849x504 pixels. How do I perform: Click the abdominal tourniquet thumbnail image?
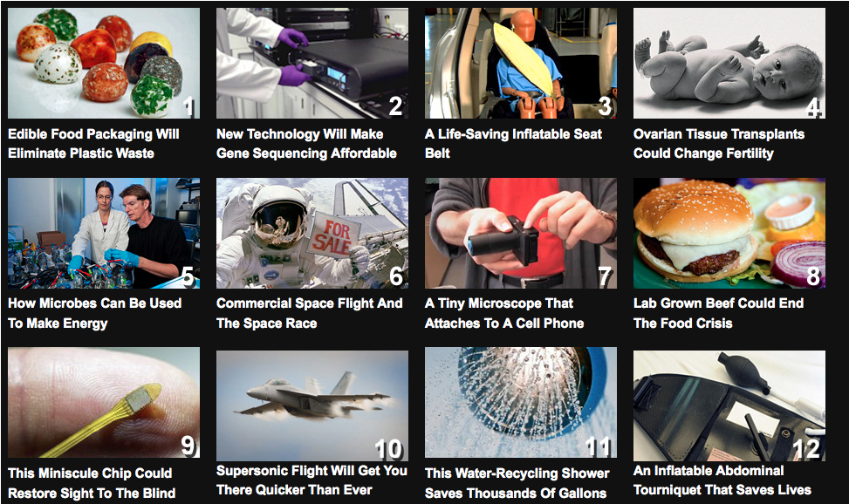click(x=729, y=405)
